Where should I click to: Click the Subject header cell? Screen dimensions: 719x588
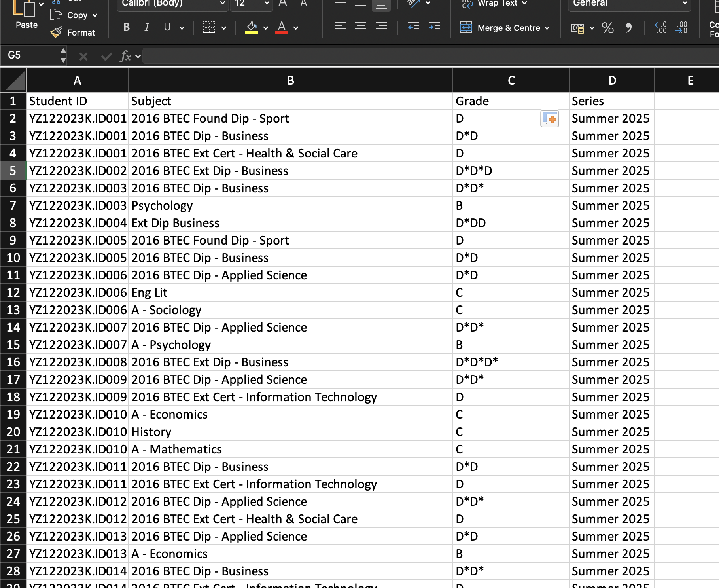291,101
